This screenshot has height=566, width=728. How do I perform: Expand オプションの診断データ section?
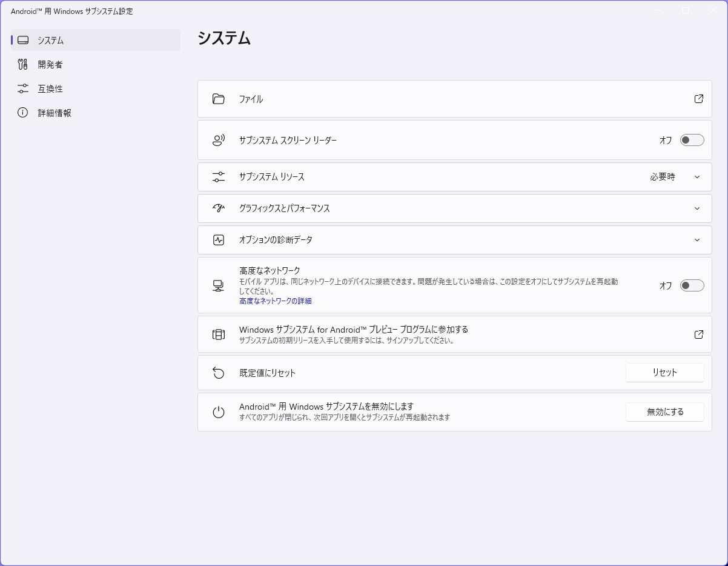(455, 240)
